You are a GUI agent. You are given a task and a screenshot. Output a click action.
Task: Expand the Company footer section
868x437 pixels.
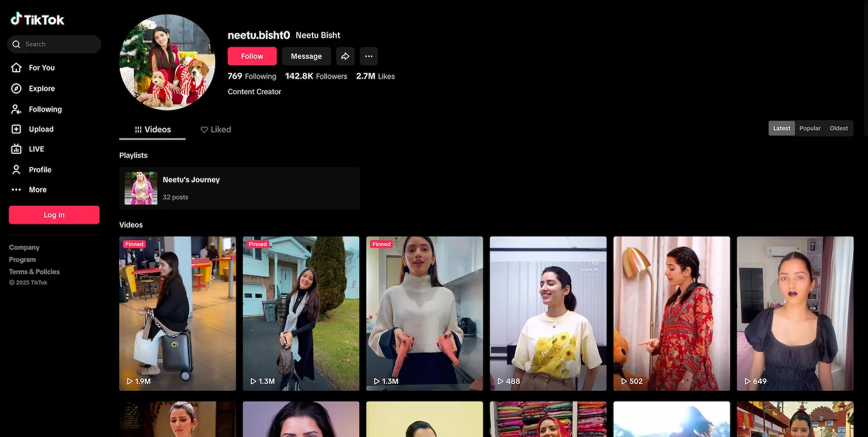(x=24, y=247)
